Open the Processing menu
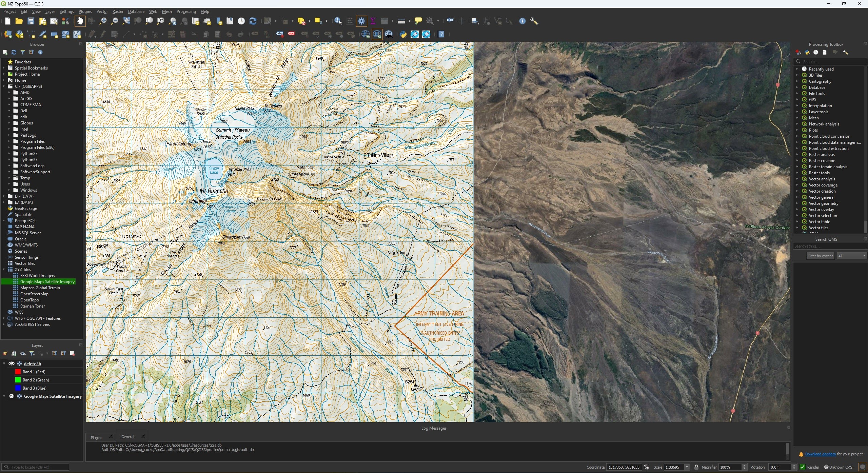 point(186,12)
